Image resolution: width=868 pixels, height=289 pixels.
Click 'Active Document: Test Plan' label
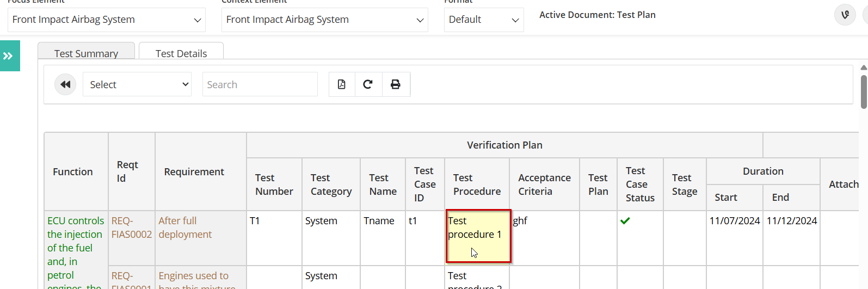pos(598,15)
